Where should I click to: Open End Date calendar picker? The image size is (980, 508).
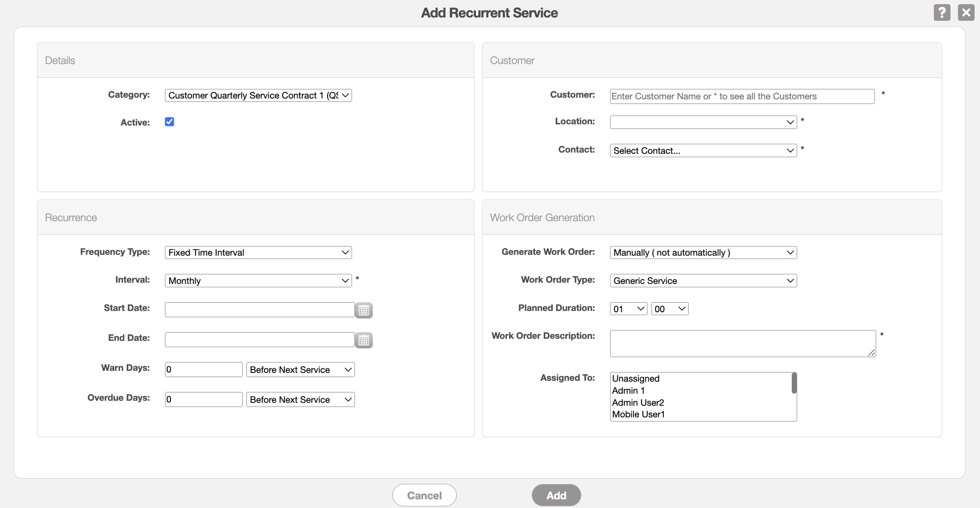tap(364, 340)
